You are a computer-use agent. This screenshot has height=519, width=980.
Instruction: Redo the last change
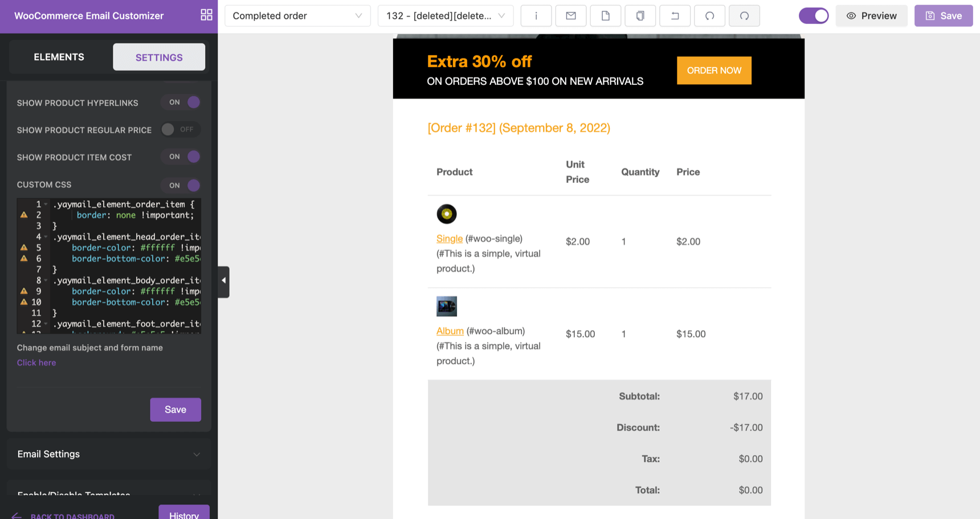(744, 15)
